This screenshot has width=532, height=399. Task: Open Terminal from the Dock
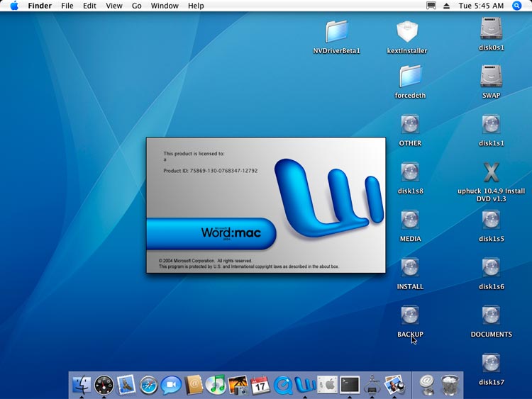pyautogui.click(x=350, y=385)
